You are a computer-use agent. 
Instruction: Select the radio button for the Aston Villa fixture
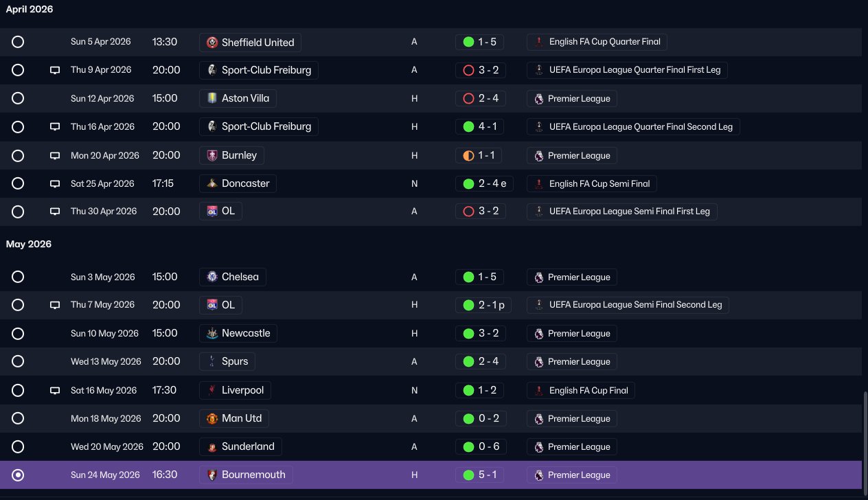[x=18, y=98]
